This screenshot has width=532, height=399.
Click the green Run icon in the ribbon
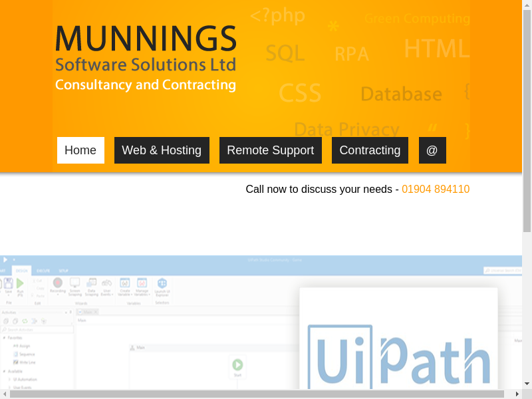20,283
